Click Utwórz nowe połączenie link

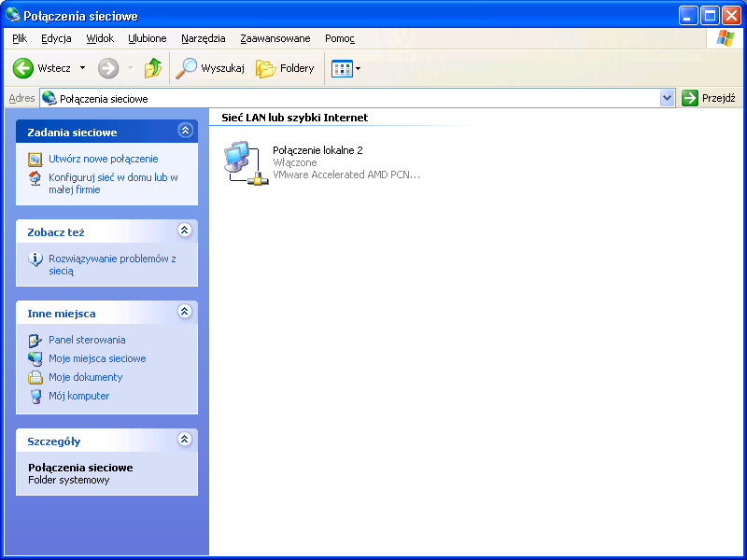pyautogui.click(x=103, y=159)
